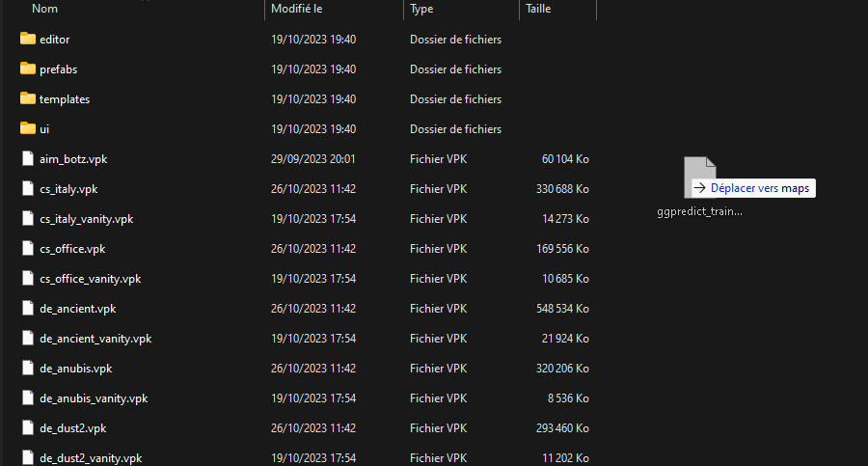The image size is (868, 466).
Task: Click the aim_botz.vpk file icon
Action: click(28, 159)
